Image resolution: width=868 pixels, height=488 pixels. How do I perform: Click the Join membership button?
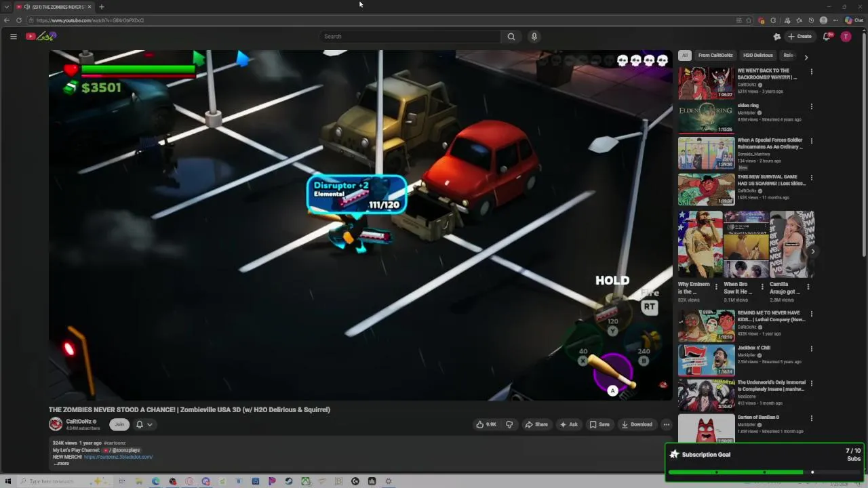(119, 424)
